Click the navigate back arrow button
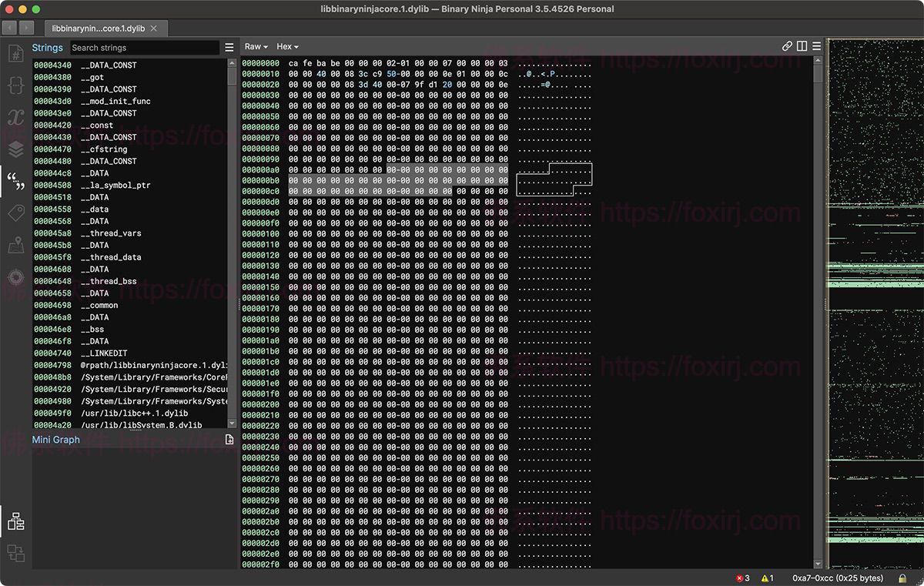The width and height of the screenshot is (924, 586). [x=9, y=28]
